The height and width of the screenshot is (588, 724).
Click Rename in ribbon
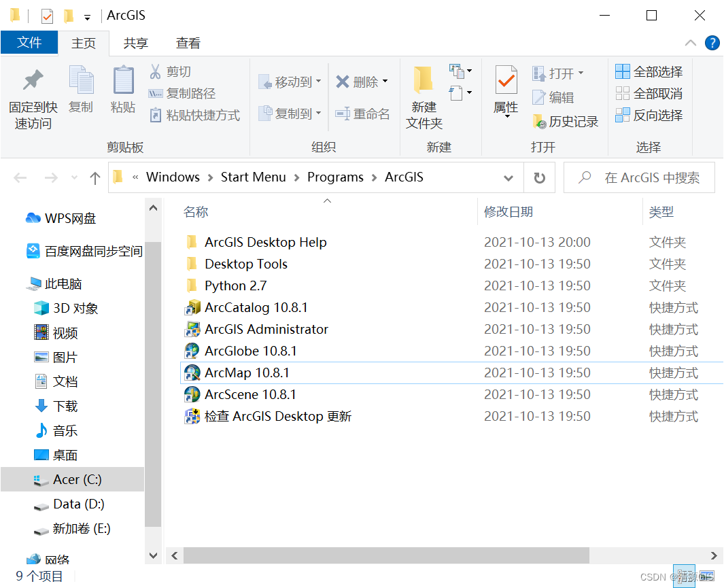click(x=362, y=114)
